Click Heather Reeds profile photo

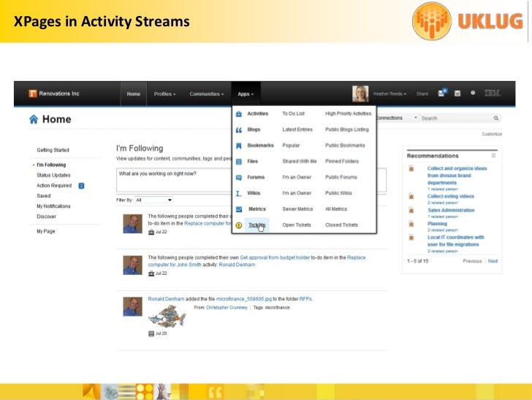(x=360, y=94)
